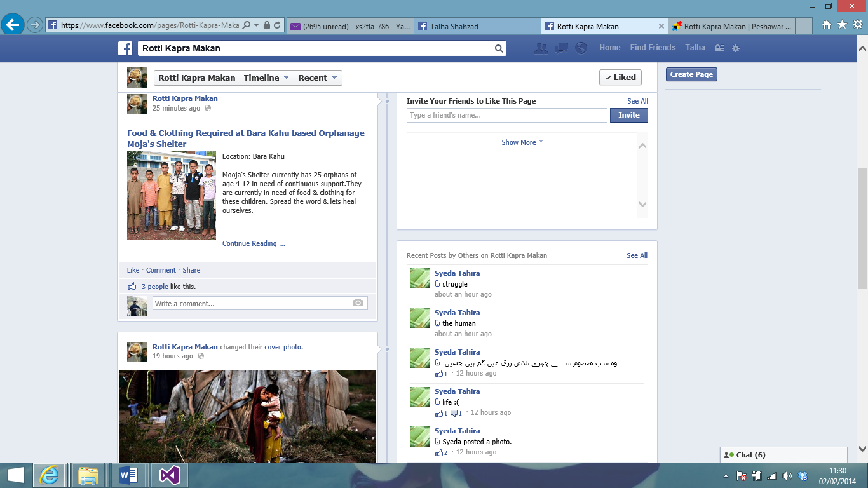Viewport: 868px width, 488px height.
Task: Click See All beside Invite Your Friends
Action: coord(637,101)
